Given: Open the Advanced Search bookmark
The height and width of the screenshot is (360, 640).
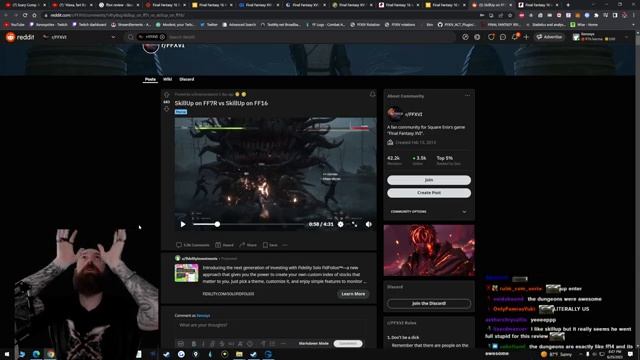Looking at the screenshot, I should point(239,24).
